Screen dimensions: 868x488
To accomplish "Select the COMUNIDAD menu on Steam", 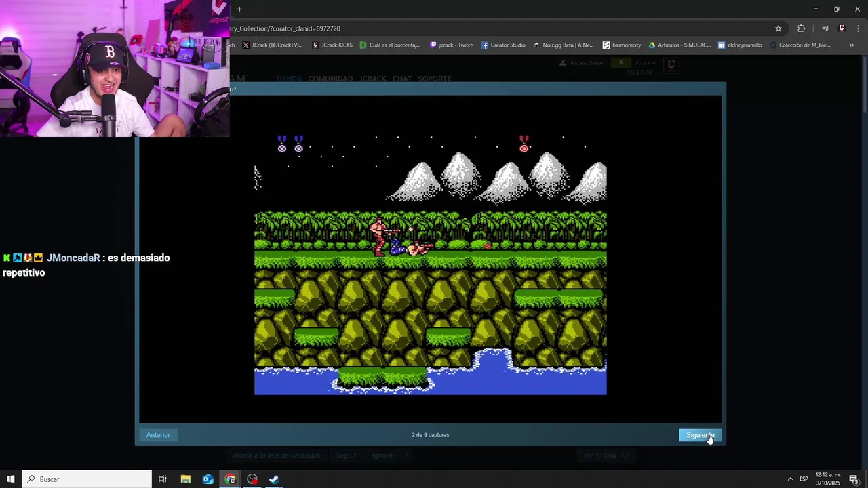I will [x=330, y=79].
